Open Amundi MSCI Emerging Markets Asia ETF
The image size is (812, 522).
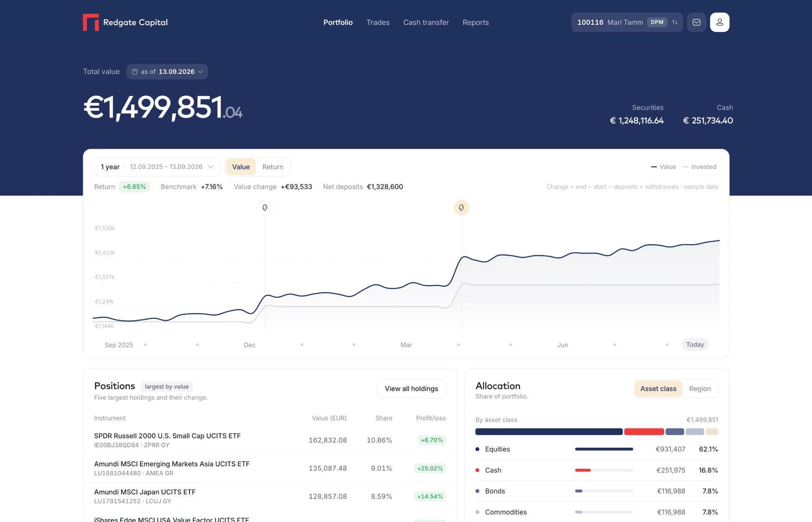click(x=270, y=468)
